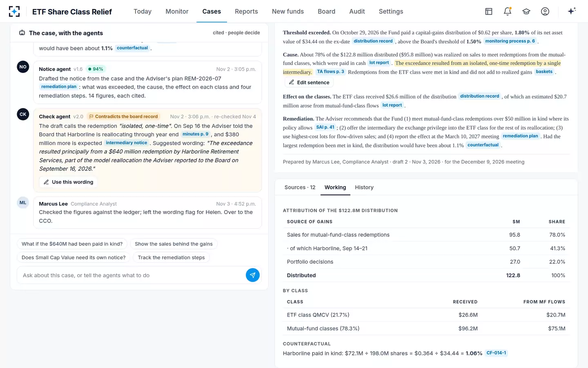This screenshot has width=588, height=368.
Task: Open the 'minutes p. 9' citation
Action: tap(196, 134)
